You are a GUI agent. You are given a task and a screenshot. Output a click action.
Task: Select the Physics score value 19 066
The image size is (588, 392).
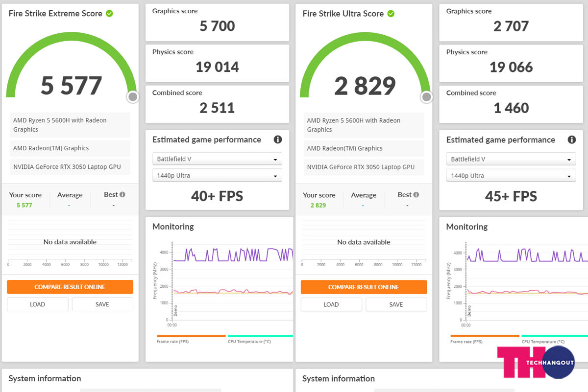point(511,67)
